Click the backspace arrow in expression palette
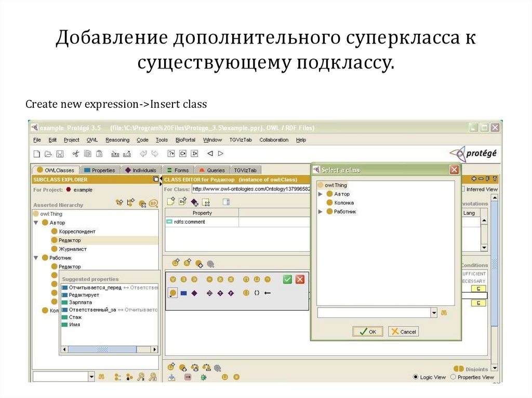 point(268,293)
